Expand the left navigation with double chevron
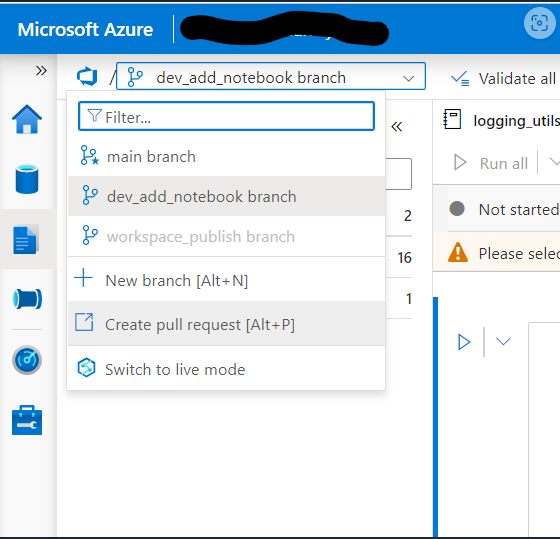Image resolution: width=560 pixels, height=539 pixels. tap(41, 71)
